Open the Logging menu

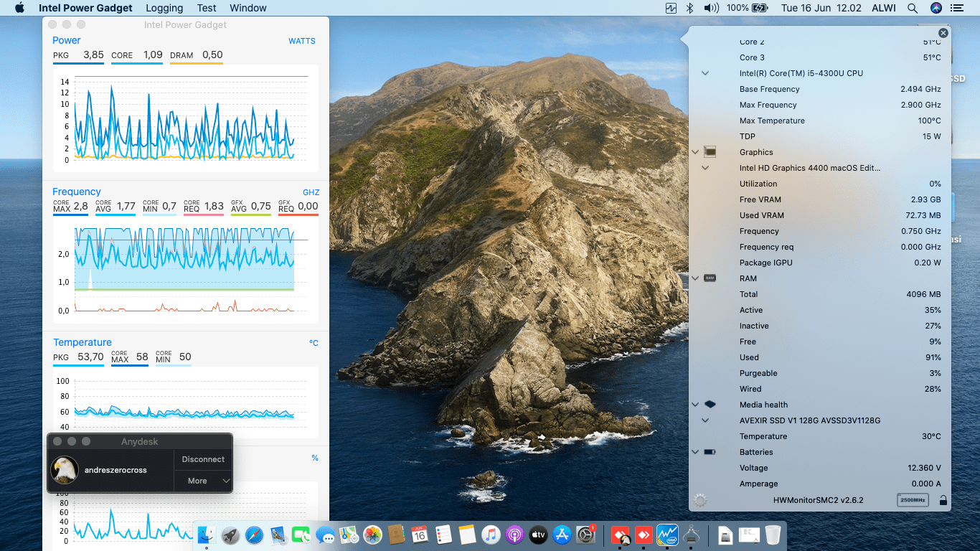164,8
